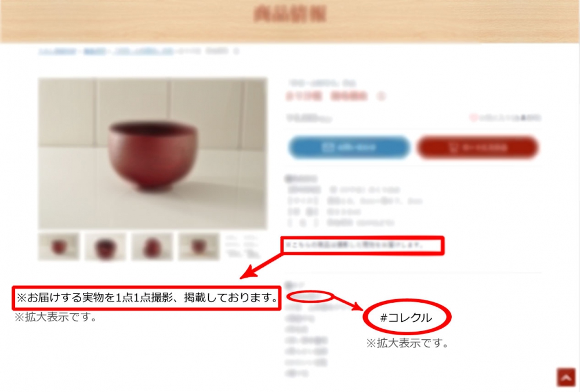Open the third breadcrumb link
Screen dimensions: 580x392
point(143,51)
